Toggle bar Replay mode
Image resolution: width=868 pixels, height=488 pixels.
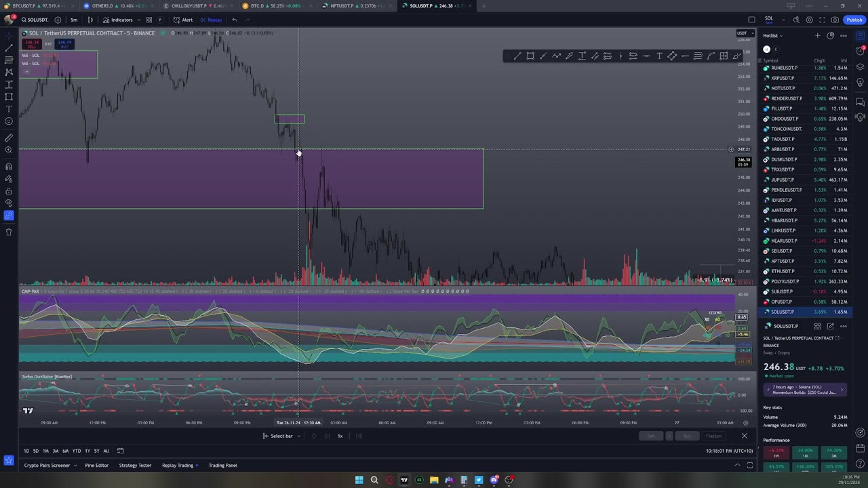tap(211, 20)
